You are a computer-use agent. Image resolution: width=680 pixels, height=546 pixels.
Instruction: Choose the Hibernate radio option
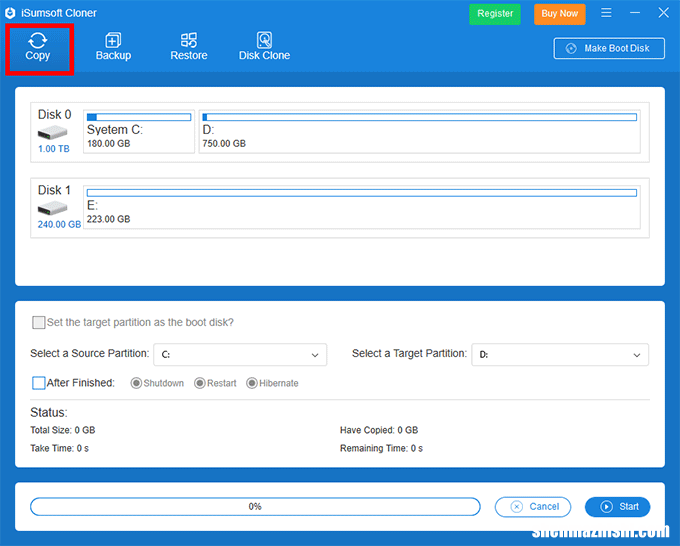click(252, 383)
